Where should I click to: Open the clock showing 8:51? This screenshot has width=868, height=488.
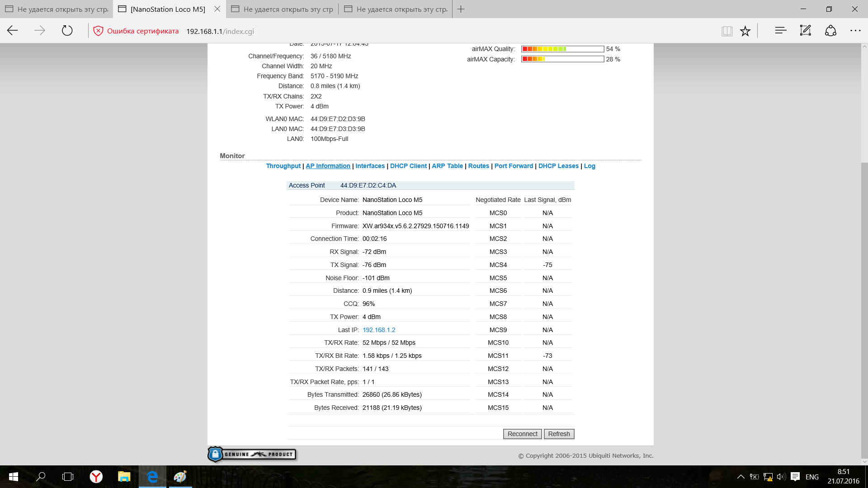(x=844, y=472)
